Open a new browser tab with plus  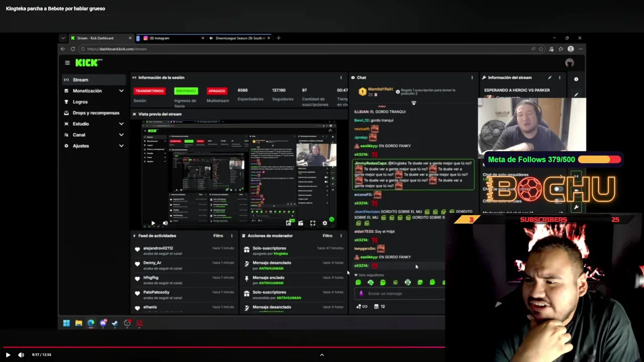(x=279, y=38)
